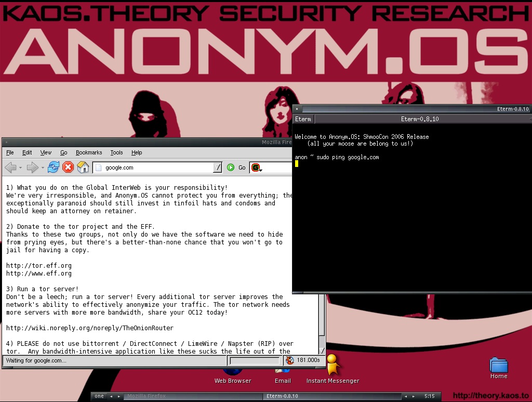Stop loading with the red X icon
Screen dimensions: 532x402
pos(68,167)
